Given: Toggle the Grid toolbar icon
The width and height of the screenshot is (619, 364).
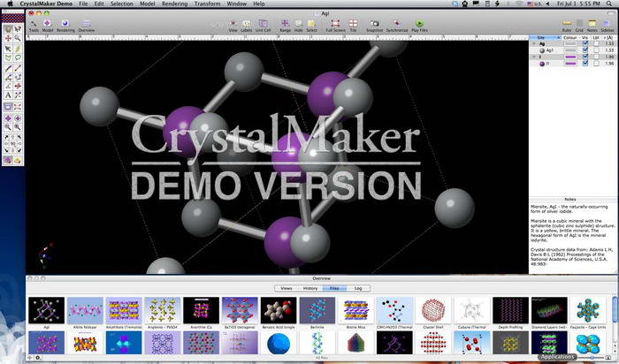Looking at the screenshot, I should (x=579, y=26).
